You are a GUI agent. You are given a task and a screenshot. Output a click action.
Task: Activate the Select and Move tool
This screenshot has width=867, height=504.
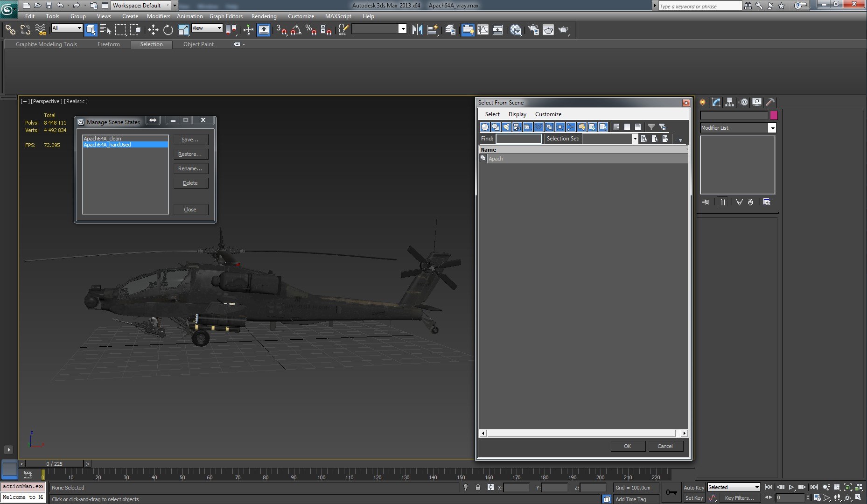(153, 30)
